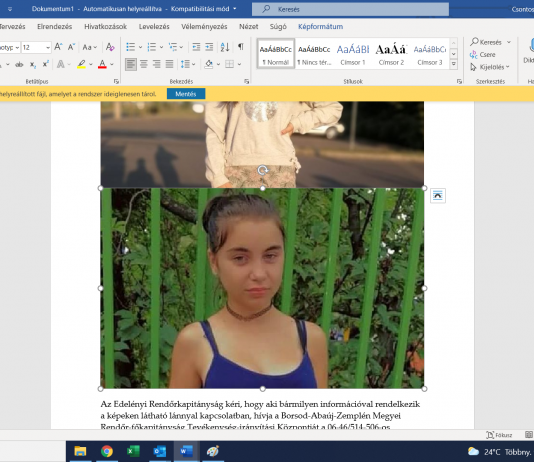Image resolution: width=534 pixels, height=462 pixels.
Task: Open the borders icon
Action: point(230,64)
